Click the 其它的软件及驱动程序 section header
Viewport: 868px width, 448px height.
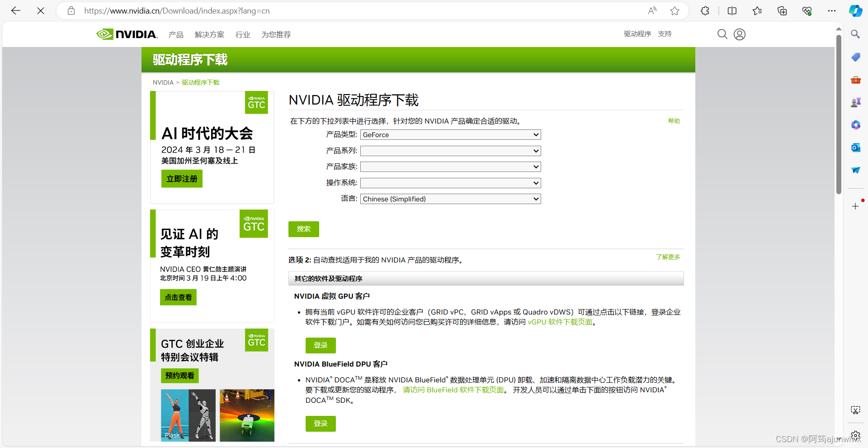pyautogui.click(x=486, y=278)
